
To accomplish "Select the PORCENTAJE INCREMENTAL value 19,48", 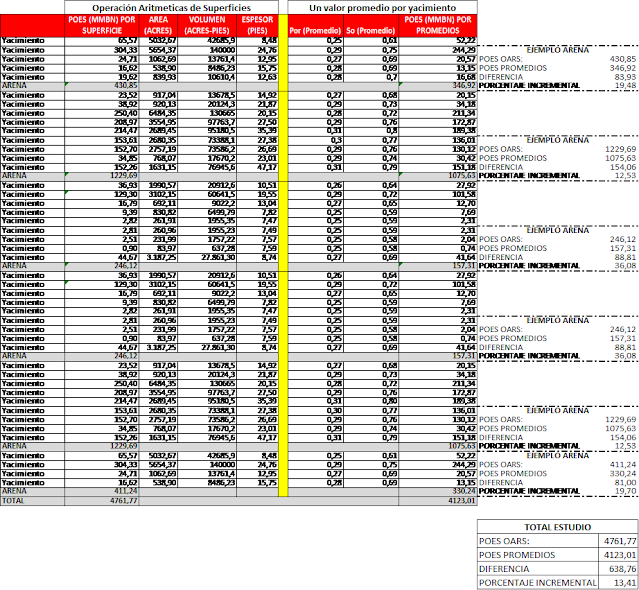I will pos(625,86).
